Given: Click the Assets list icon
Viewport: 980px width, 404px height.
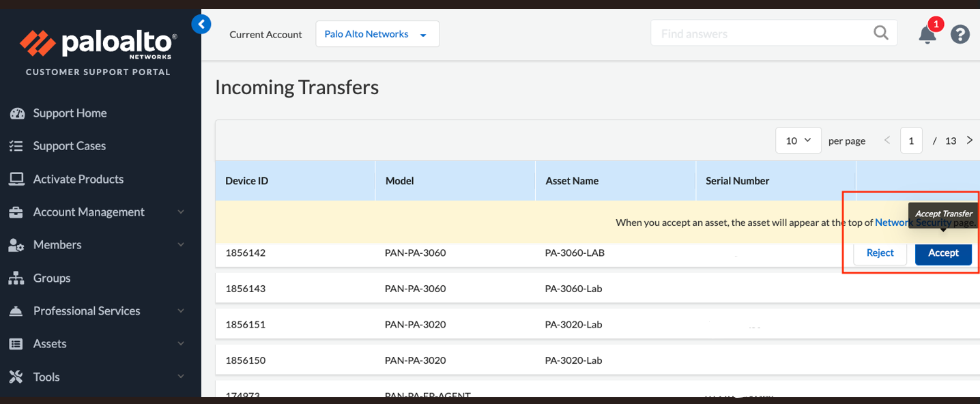Looking at the screenshot, I should pos(16,344).
